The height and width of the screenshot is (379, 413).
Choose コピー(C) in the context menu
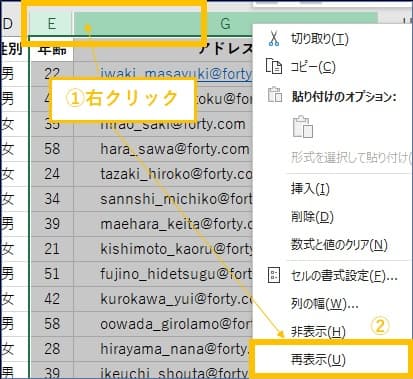313,67
